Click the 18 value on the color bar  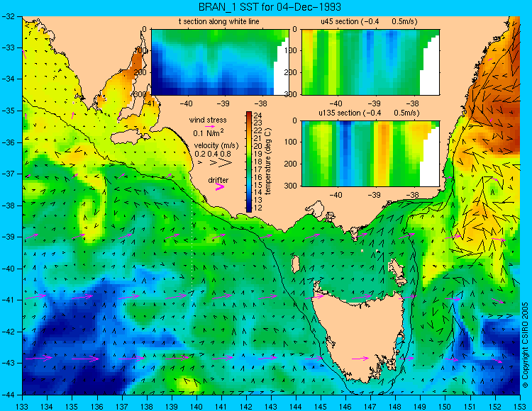point(258,162)
